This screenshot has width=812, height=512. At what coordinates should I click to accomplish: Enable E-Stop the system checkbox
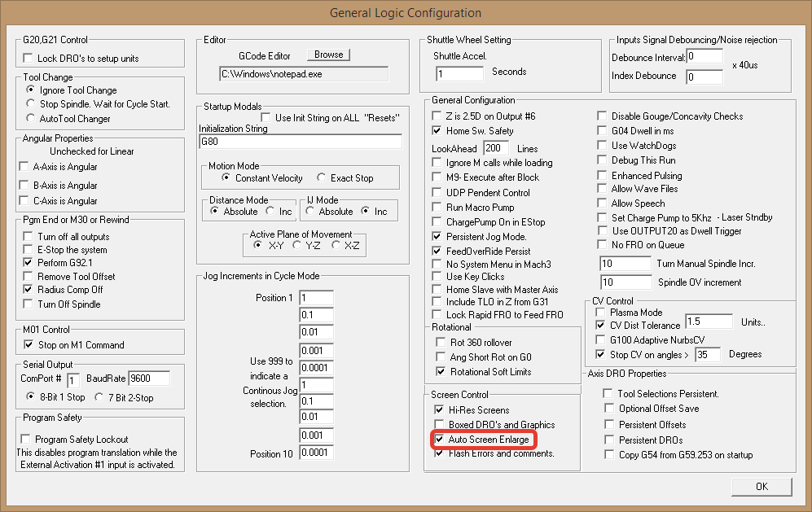point(28,249)
